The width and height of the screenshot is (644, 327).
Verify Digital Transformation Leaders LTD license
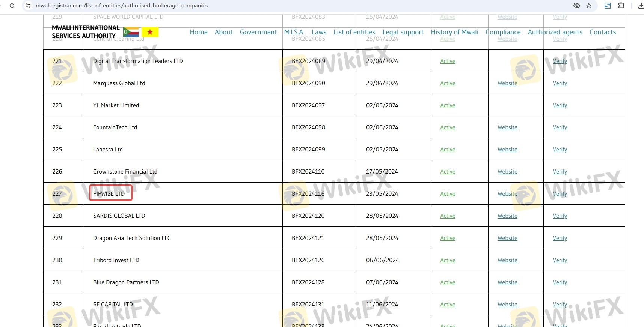point(560,61)
